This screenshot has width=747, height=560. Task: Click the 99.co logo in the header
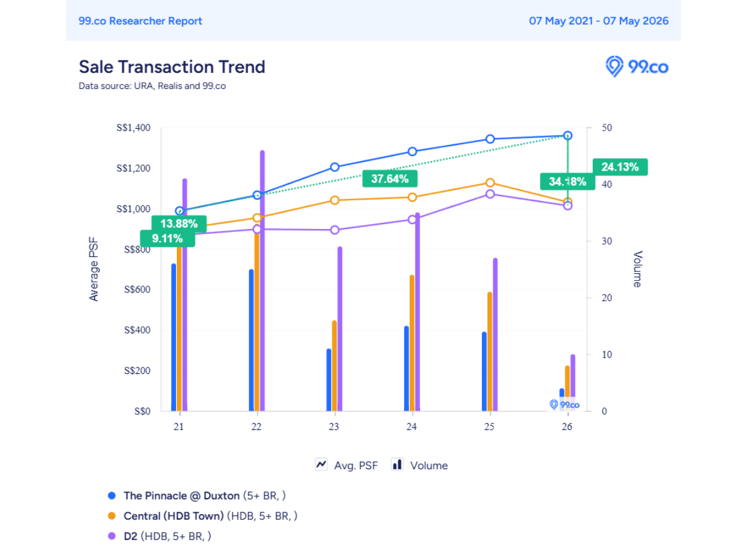pyautogui.click(x=637, y=67)
